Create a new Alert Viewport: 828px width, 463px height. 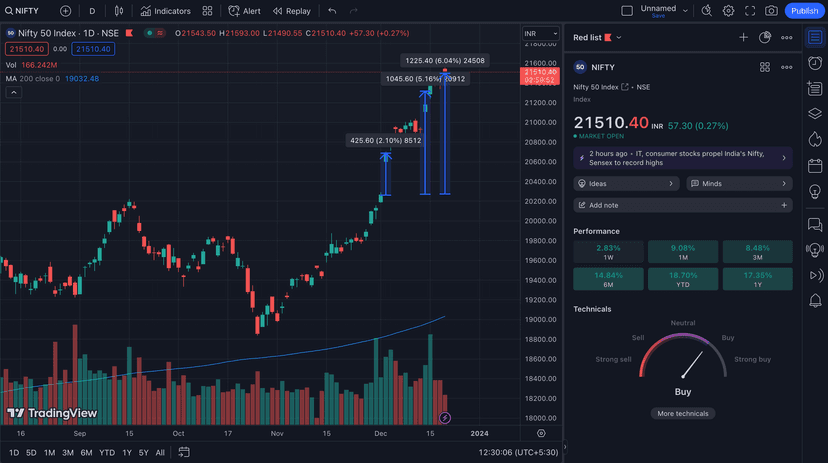click(244, 11)
